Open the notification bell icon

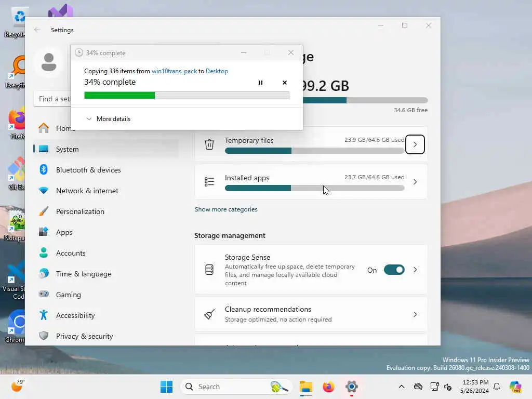click(497, 387)
